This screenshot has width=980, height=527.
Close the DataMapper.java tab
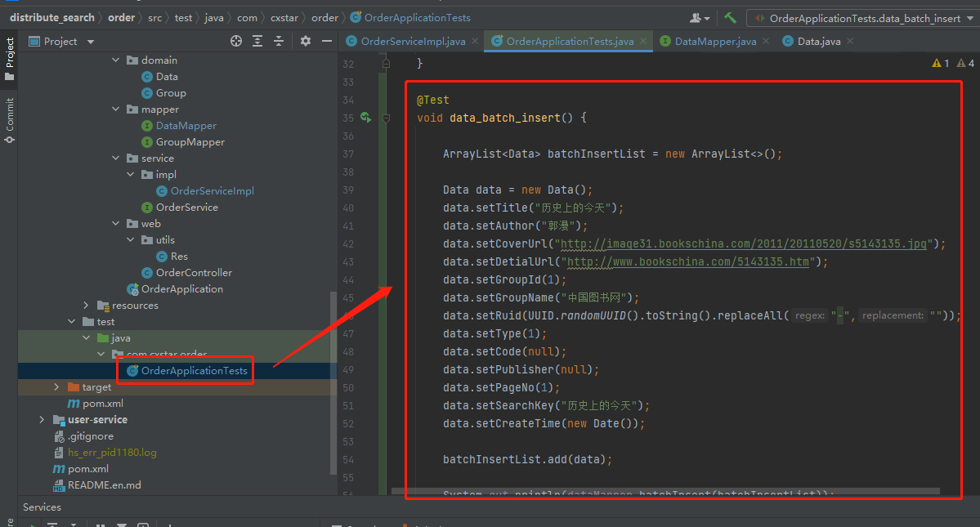pyautogui.click(x=766, y=41)
